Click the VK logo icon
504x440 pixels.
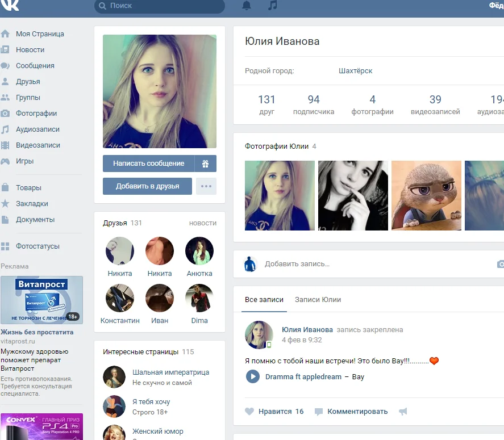coord(10,5)
